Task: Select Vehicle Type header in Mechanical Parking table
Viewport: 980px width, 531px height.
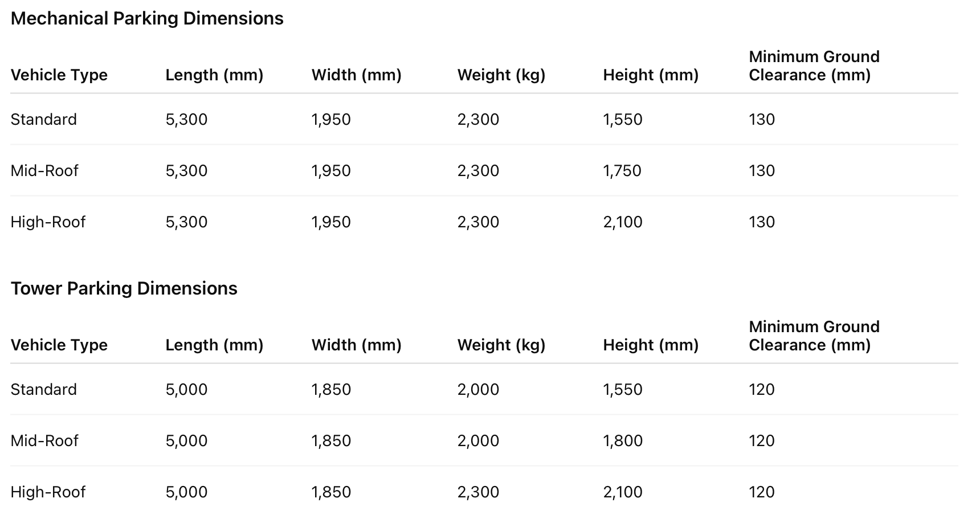Action: [59, 75]
